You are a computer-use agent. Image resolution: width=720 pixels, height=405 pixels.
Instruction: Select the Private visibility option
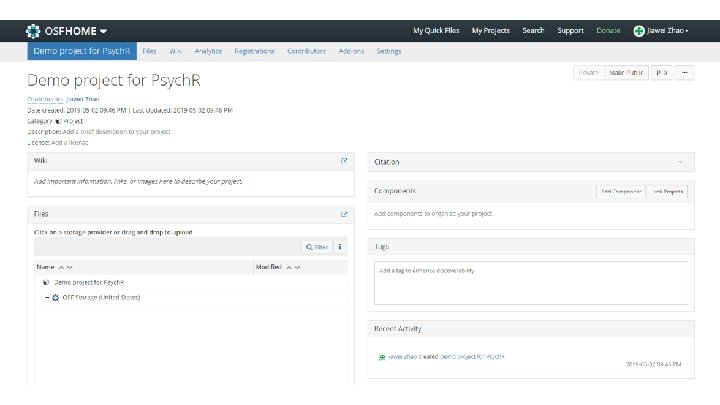pyautogui.click(x=588, y=73)
